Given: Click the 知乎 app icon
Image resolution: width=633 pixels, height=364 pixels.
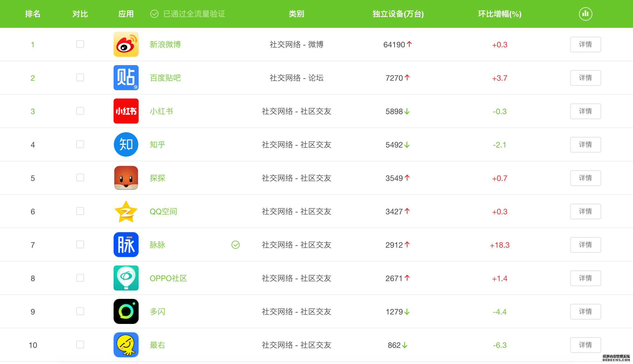Looking at the screenshot, I should point(126,144).
